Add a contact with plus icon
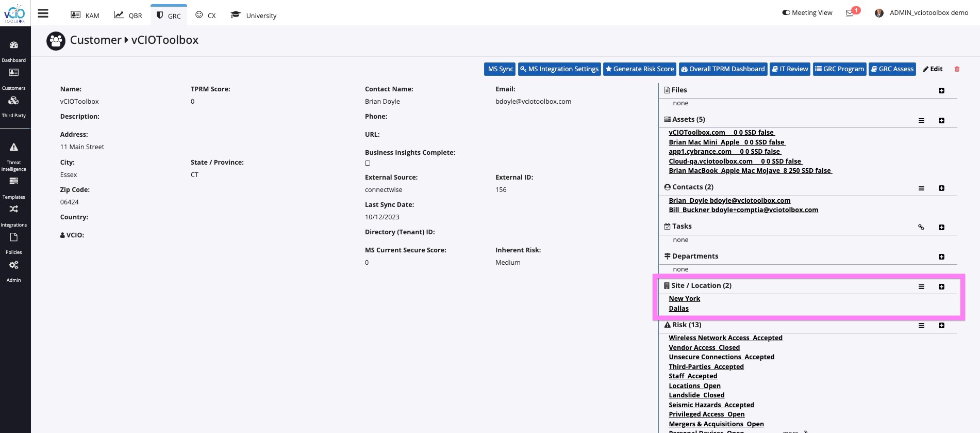 point(941,188)
